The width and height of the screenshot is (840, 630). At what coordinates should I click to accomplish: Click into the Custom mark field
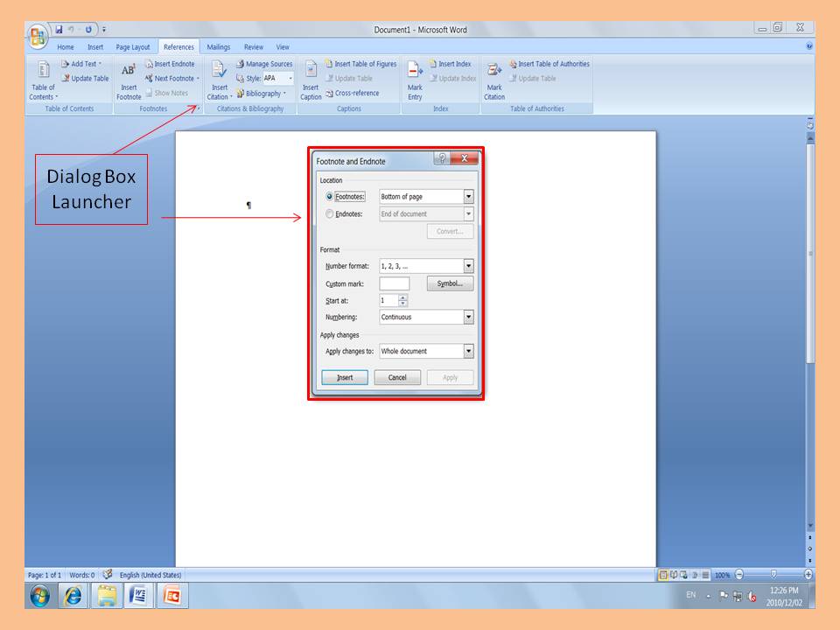point(394,283)
